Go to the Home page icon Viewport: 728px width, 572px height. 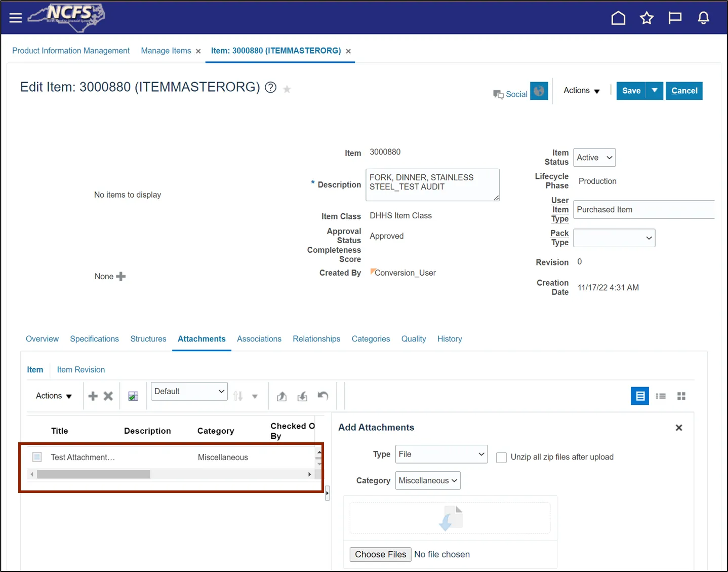(x=618, y=18)
